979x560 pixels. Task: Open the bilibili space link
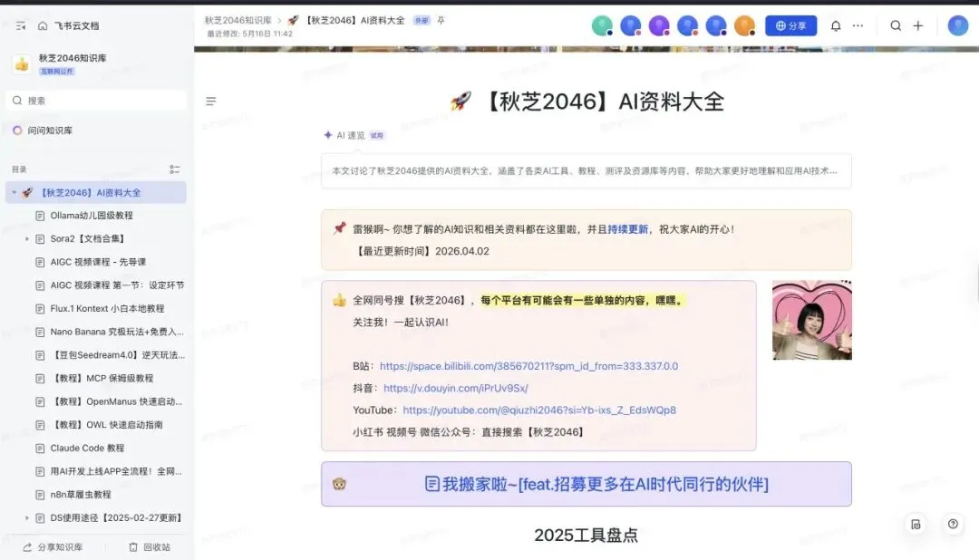pyautogui.click(x=528, y=366)
